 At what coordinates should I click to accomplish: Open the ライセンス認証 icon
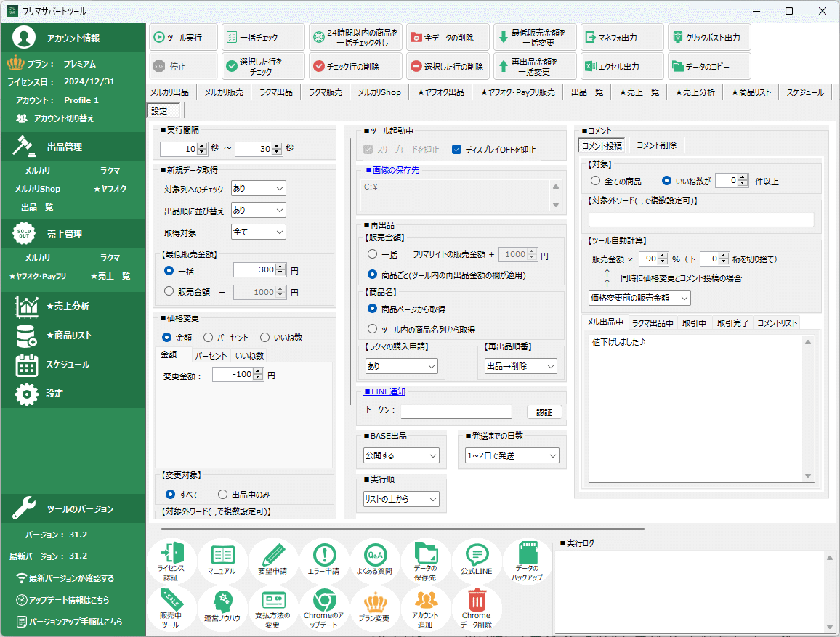coord(171,561)
